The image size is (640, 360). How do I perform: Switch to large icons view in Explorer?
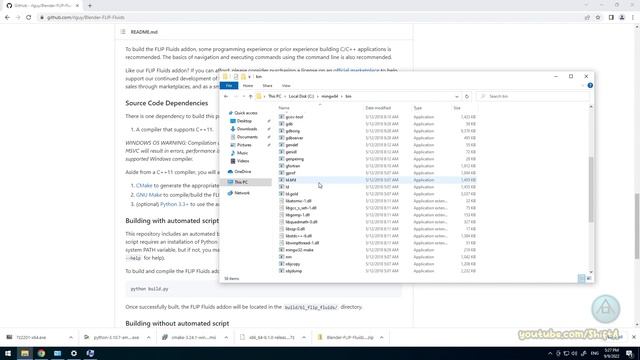[x=589, y=278]
